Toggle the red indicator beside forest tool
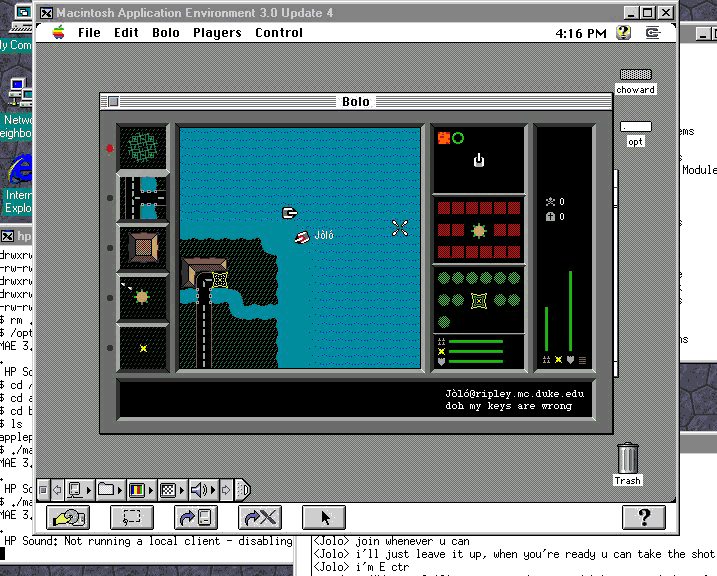The width and height of the screenshot is (717, 576). [x=110, y=148]
